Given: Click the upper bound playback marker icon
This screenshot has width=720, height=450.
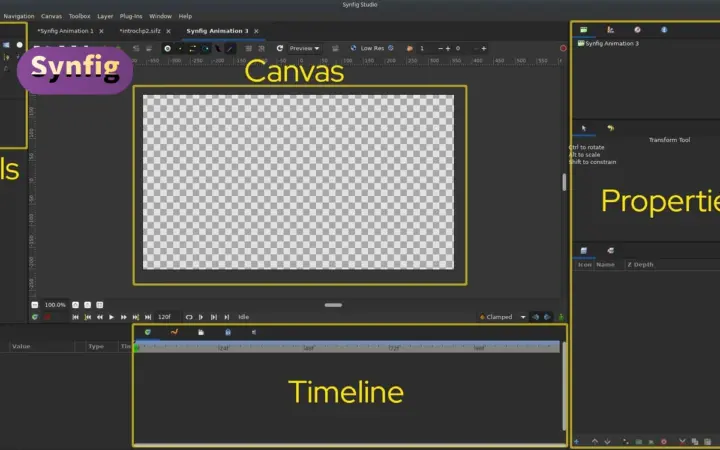Looking at the screenshot, I should point(226,317).
